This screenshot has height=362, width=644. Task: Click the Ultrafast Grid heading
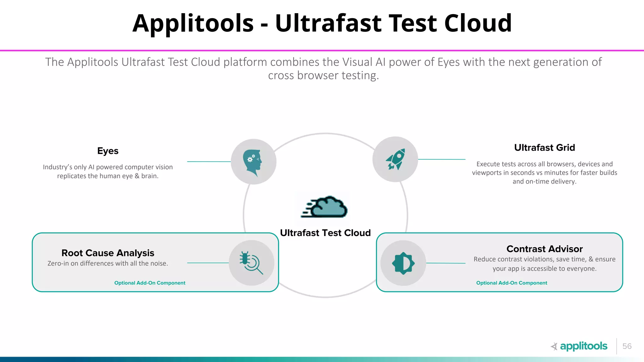(544, 147)
